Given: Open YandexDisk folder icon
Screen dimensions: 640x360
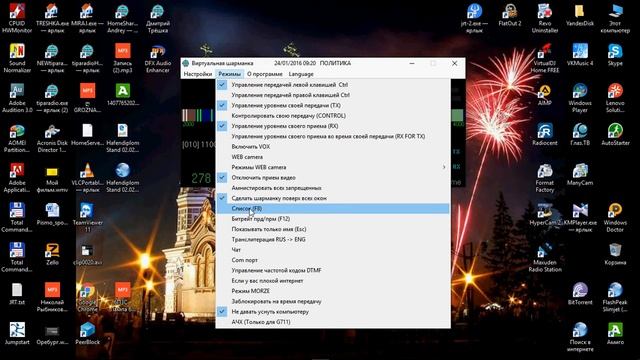Looking at the screenshot, I should tap(580, 15).
